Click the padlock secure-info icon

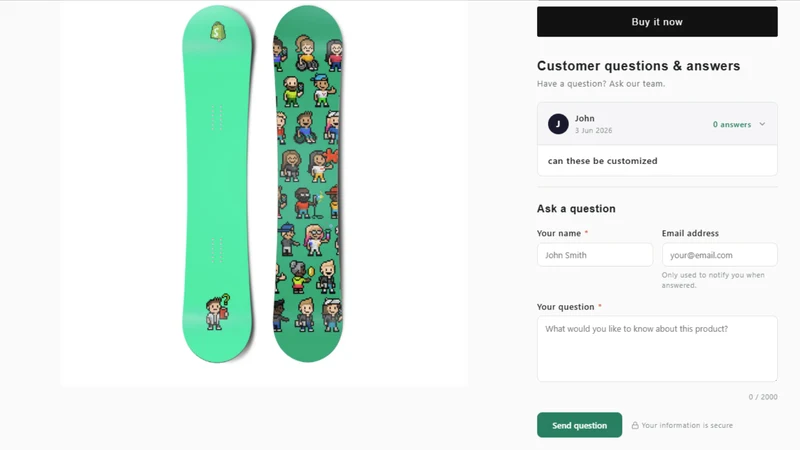pos(635,425)
